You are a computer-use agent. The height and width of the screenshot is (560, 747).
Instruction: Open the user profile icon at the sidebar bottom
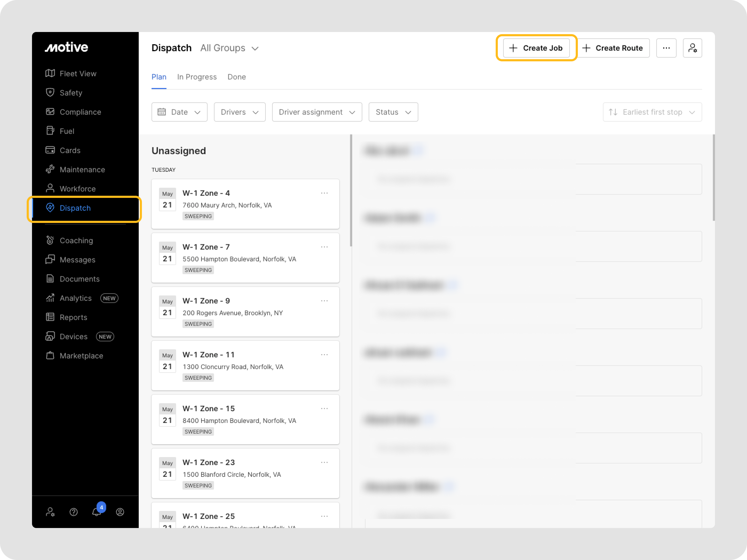[x=120, y=512]
